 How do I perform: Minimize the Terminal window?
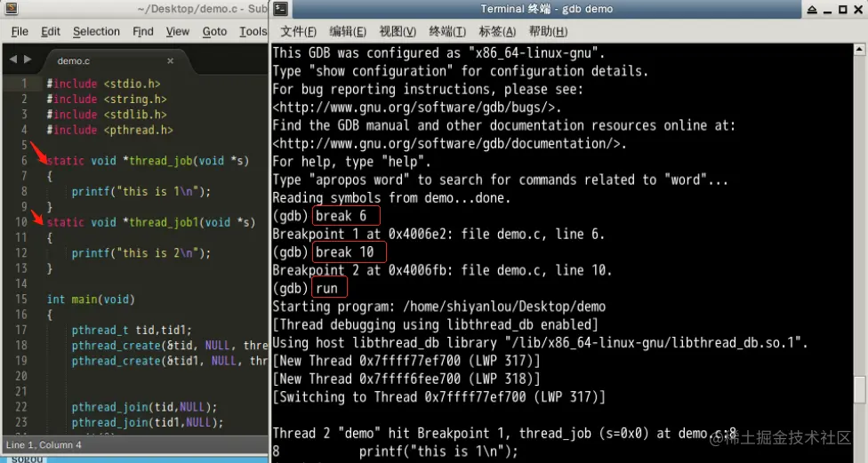point(828,10)
